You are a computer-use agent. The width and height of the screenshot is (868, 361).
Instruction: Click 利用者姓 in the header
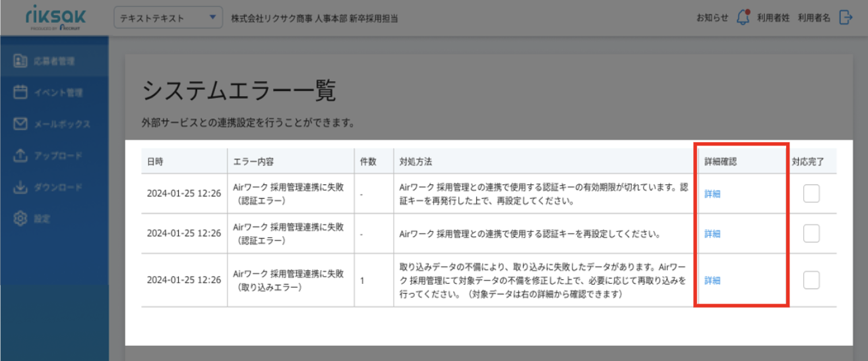pos(773,18)
